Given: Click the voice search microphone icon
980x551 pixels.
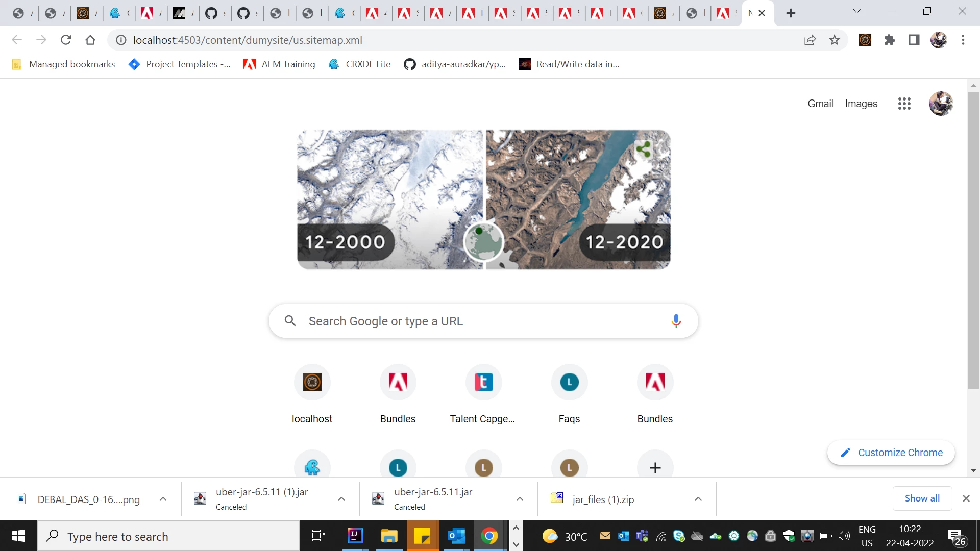Looking at the screenshot, I should tap(676, 321).
